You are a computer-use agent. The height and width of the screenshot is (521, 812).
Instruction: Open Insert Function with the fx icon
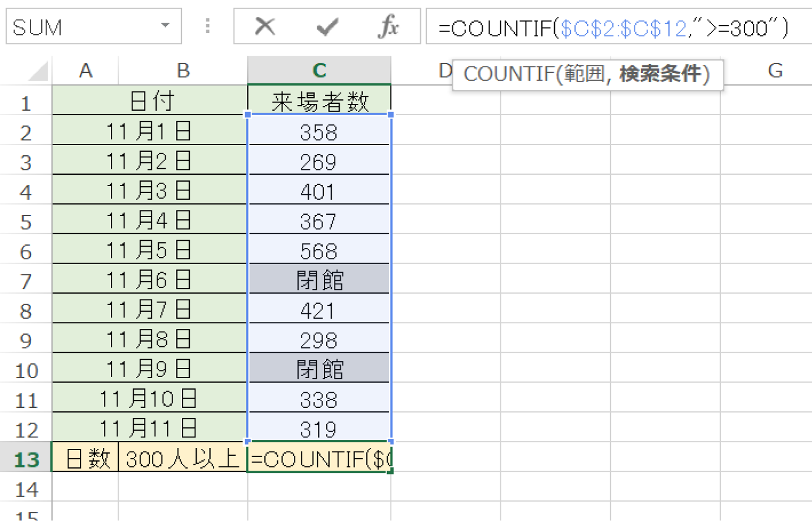point(389,26)
